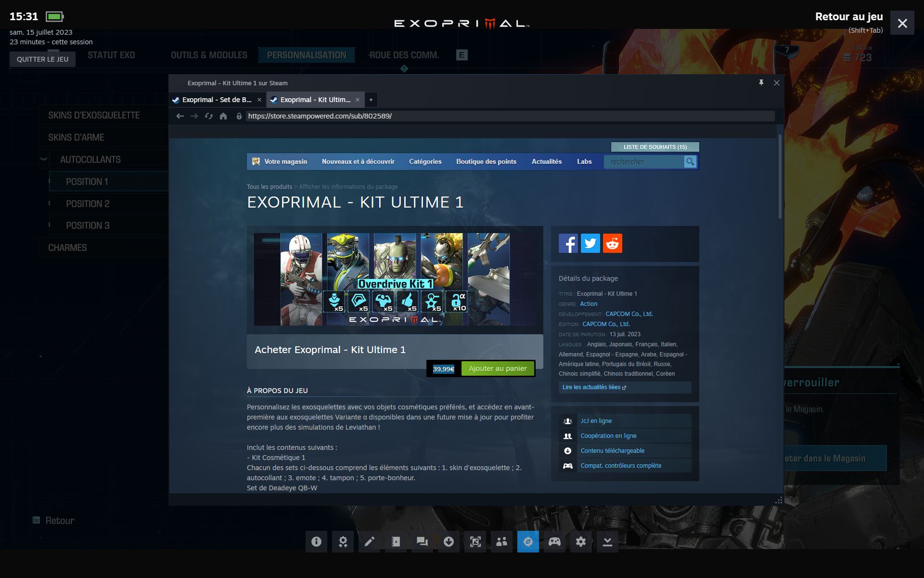Open the Catégories menu
The height and width of the screenshot is (578, 924).
coord(425,162)
